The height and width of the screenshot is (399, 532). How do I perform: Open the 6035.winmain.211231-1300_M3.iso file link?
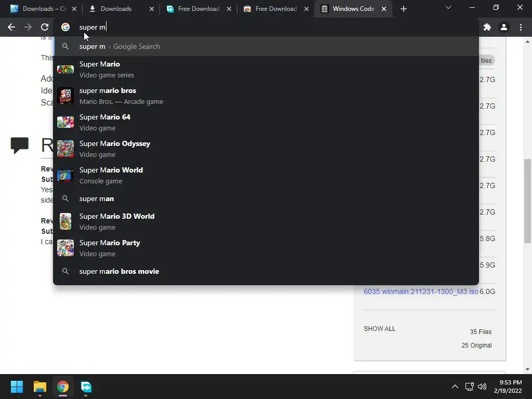pyautogui.click(x=421, y=291)
